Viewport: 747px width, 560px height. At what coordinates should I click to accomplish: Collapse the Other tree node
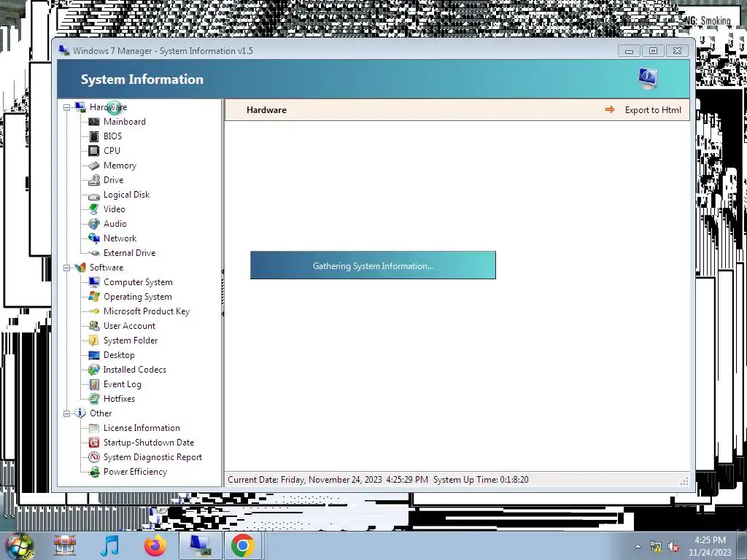(x=66, y=414)
